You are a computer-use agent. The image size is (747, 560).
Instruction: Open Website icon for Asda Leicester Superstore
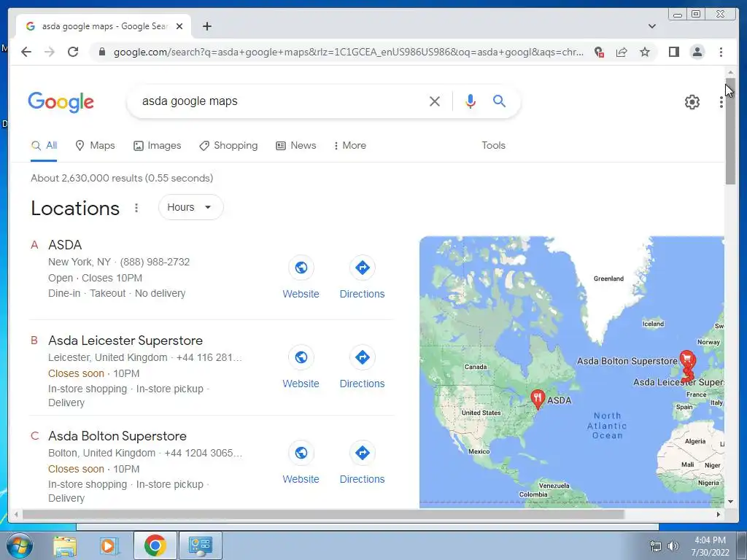point(301,357)
